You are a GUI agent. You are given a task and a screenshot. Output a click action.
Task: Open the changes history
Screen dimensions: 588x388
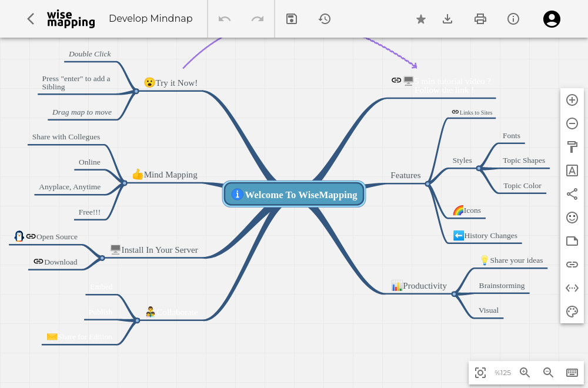pyautogui.click(x=325, y=19)
